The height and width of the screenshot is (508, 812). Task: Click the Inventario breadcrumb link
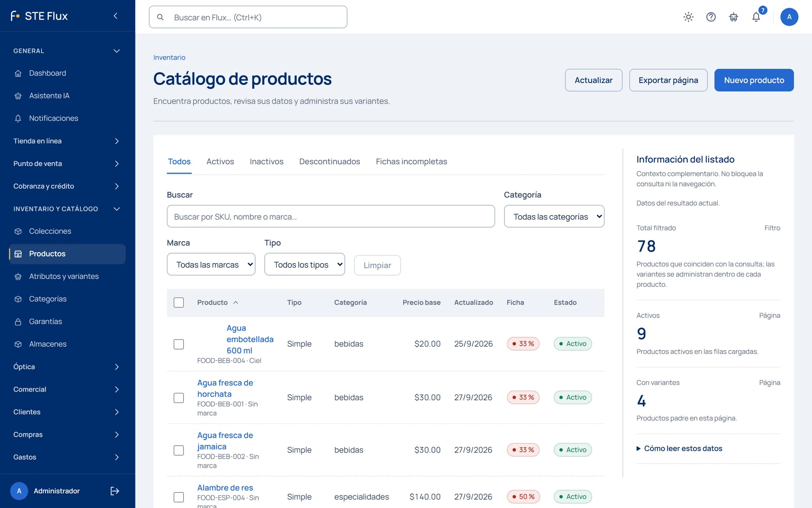click(x=169, y=58)
